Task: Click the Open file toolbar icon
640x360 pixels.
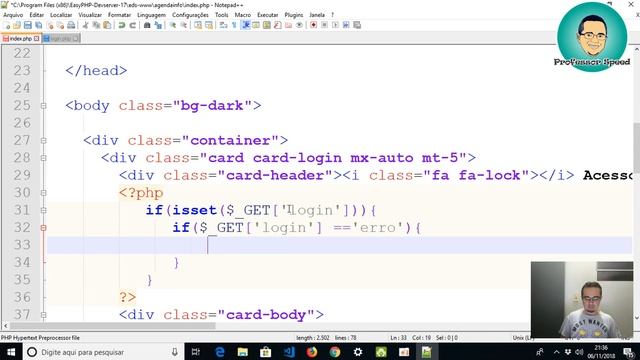Action: (x=17, y=25)
